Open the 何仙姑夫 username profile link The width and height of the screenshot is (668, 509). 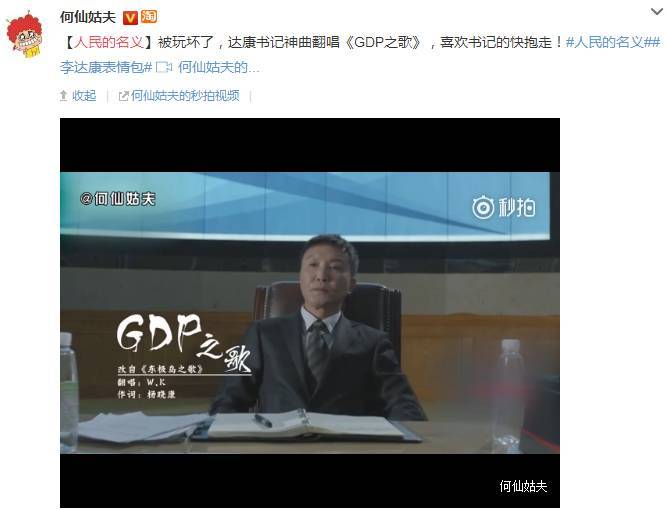click(88, 17)
